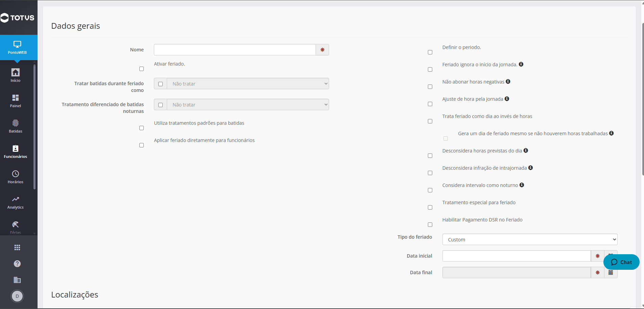Check Desconsidera horas previstas do dia
644x309 pixels.
tap(430, 156)
